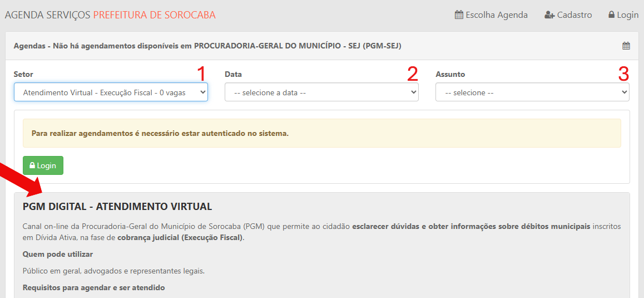Click the Agenda Serviços Prefeitura de Sorocaba title
Viewport: 644px width, 298px height.
click(110, 15)
